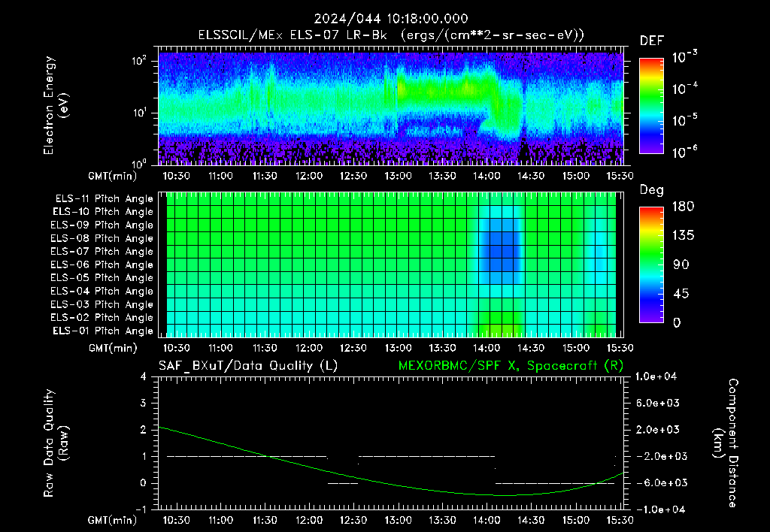The image size is (770, 532).
Task: Select the ELS-06 Pitch Angle row label
Action: point(102,264)
